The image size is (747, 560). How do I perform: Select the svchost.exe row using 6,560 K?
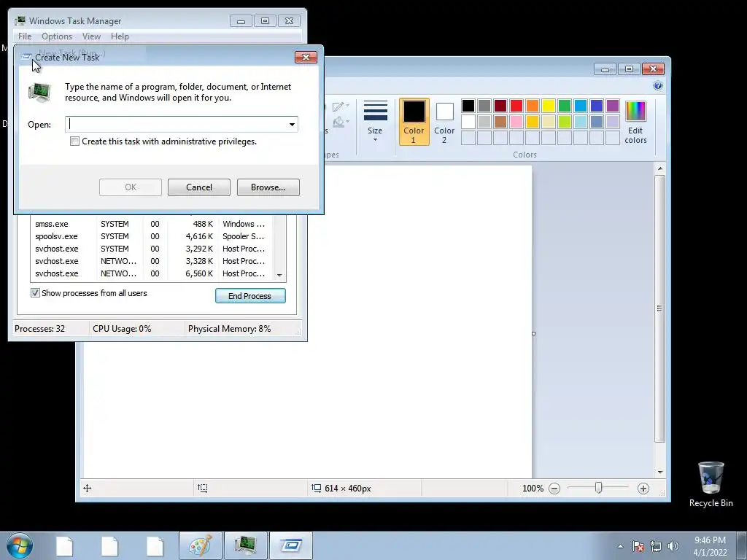click(x=152, y=273)
